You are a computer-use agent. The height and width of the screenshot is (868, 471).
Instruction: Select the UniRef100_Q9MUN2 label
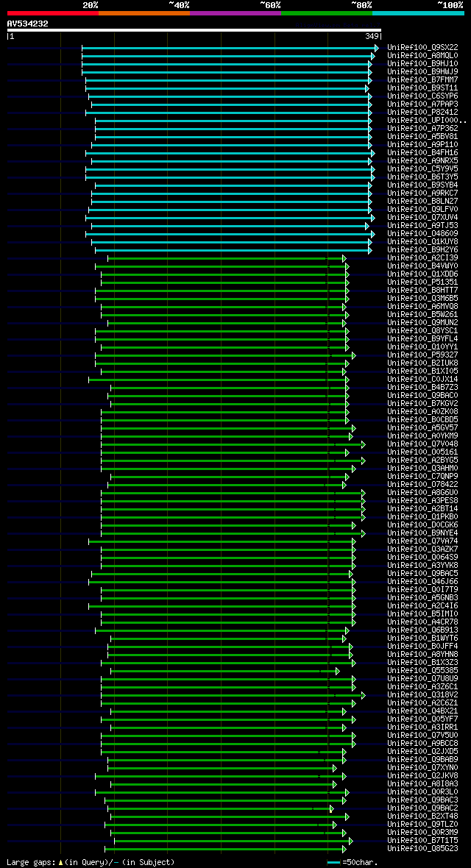(422, 322)
